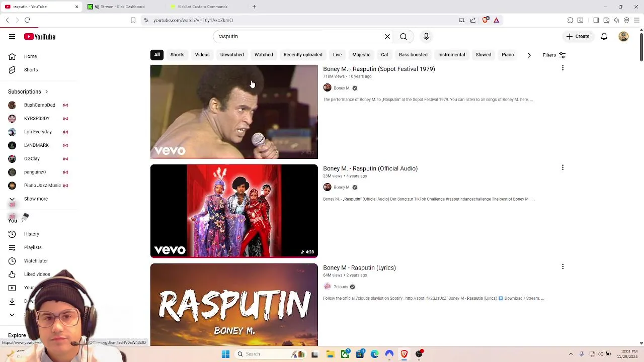Select the All filter chip

pos(157,55)
